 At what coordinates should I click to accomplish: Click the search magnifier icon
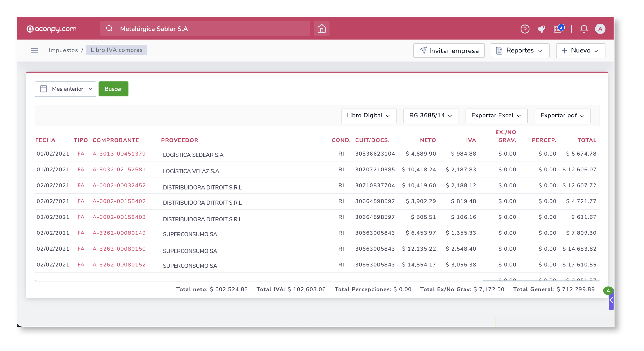(109, 28)
